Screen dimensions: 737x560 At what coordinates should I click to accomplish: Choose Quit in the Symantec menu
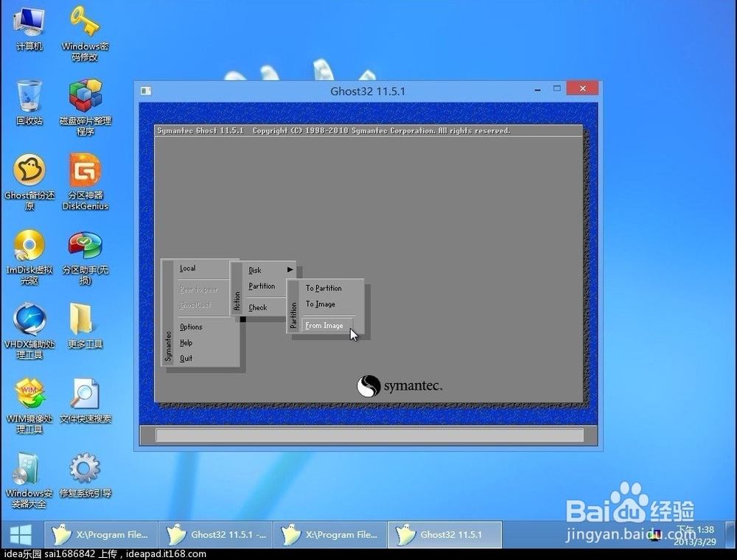(x=186, y=358)
